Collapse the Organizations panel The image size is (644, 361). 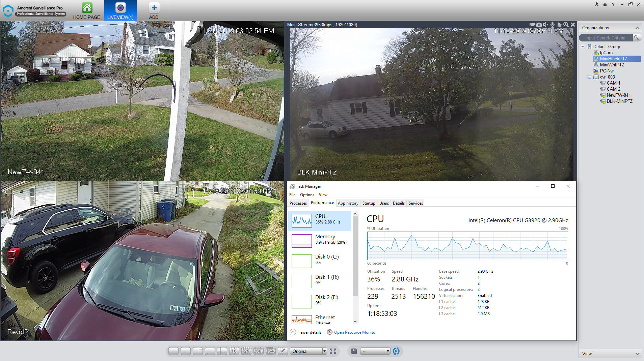tap(637, 28)
